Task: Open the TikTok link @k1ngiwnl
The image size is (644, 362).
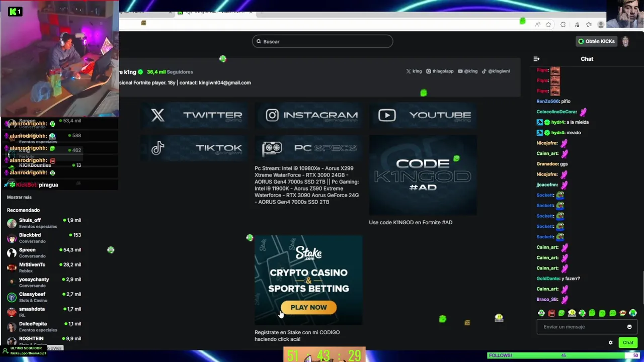Action: 496,71
